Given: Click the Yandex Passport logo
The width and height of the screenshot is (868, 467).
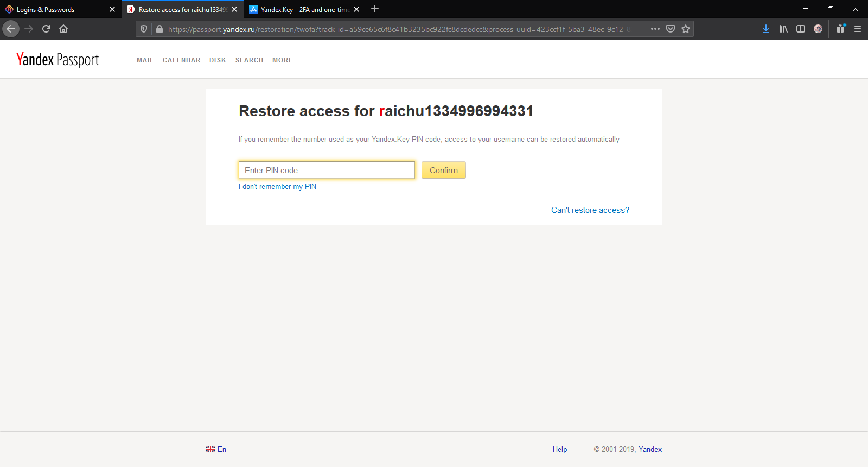Looking at the screenshot, I should click(58, 59).
